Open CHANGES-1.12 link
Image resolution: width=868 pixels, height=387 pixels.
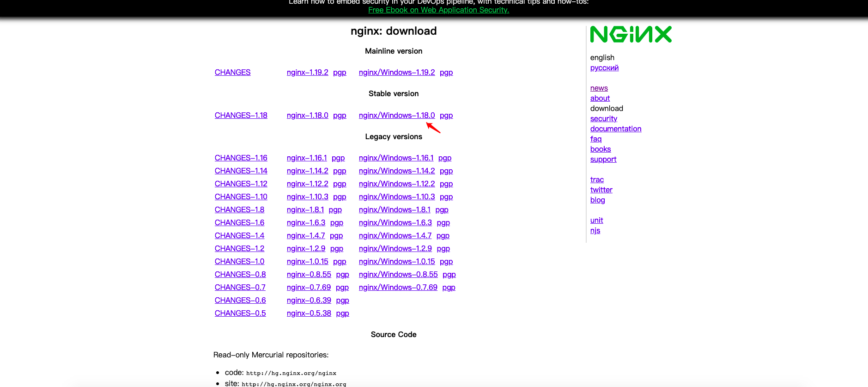click(x=241, y=184)
